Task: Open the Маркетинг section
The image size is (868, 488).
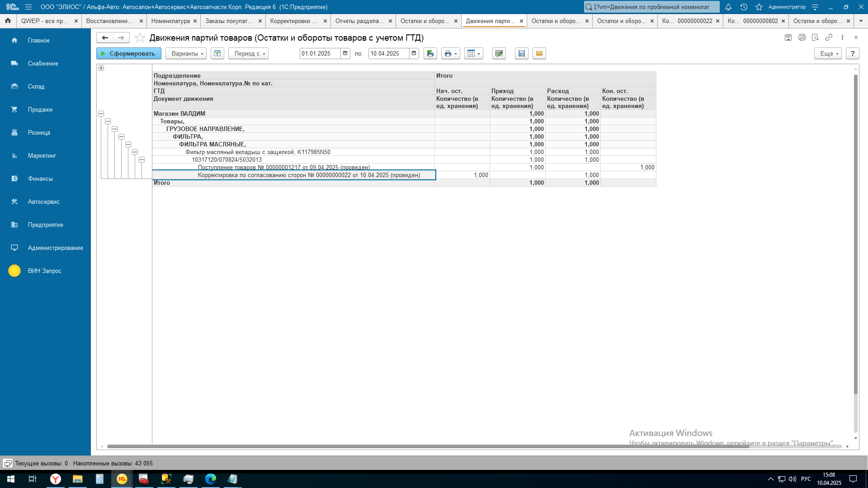Action: 45,155
